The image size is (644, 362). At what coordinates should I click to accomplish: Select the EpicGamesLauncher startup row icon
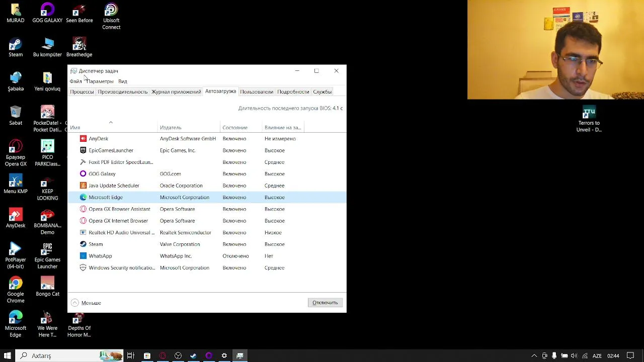coord(83,150)
